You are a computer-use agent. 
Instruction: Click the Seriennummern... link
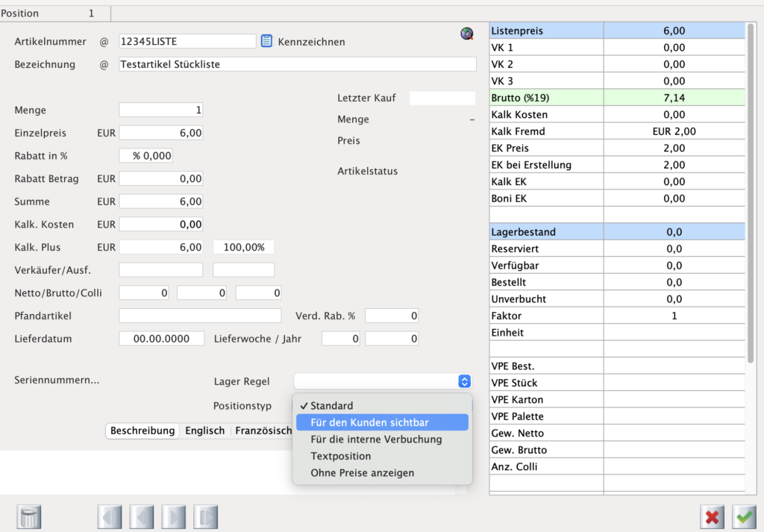coord(57,380)
